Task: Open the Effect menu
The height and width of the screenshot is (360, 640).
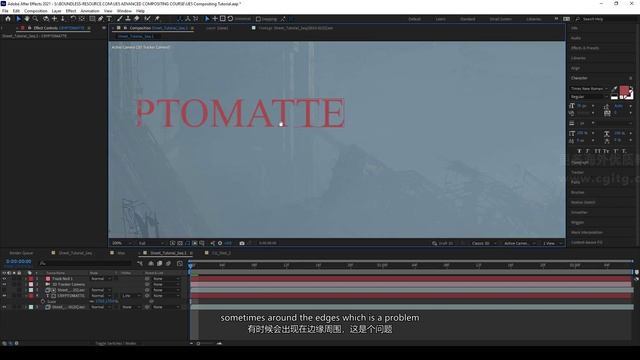Action: click(x=71, y=11)
